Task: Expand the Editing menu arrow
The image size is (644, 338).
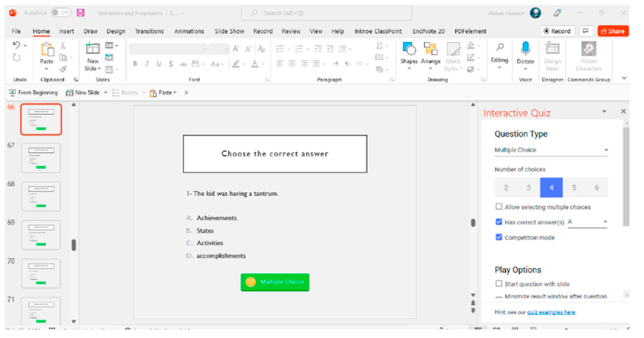Action: pos(499,68)
